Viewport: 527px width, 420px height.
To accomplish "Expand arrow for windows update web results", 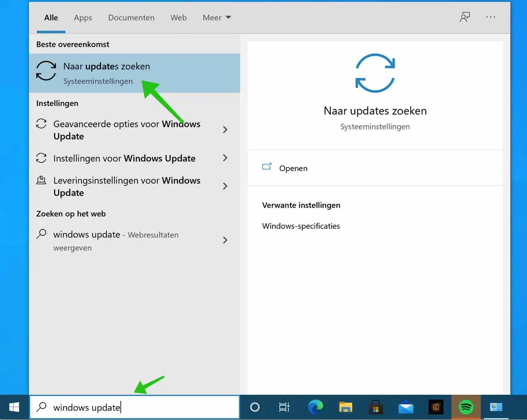I will click(x=225, y=240).
